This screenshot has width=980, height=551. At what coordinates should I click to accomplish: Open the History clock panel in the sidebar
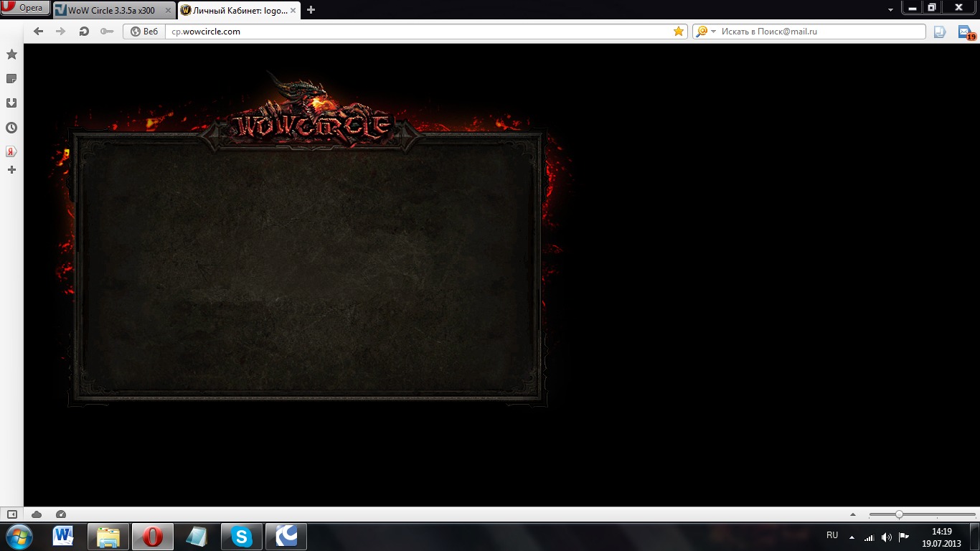coord(11,128)
